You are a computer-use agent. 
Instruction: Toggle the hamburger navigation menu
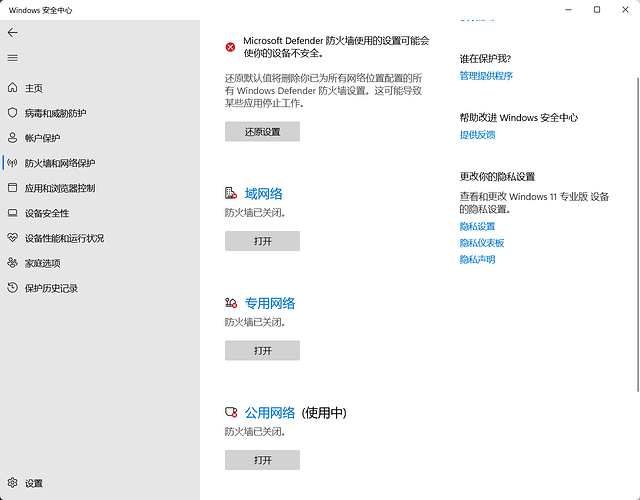pos(13,58)
